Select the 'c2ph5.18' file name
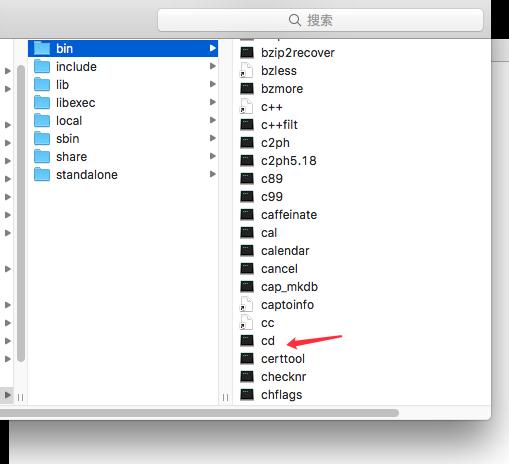Viewport: 509px width, 464px height. click(x=289, y=161)
